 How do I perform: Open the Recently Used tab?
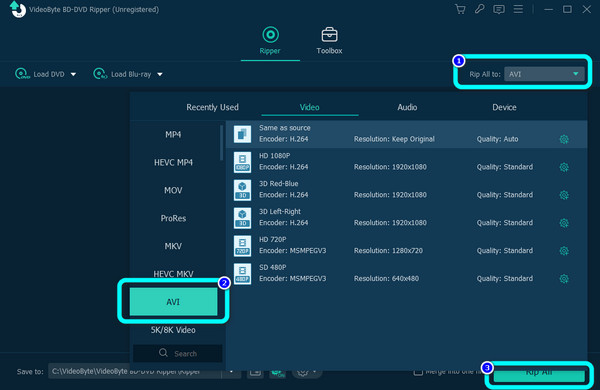[x=212, y=108]
